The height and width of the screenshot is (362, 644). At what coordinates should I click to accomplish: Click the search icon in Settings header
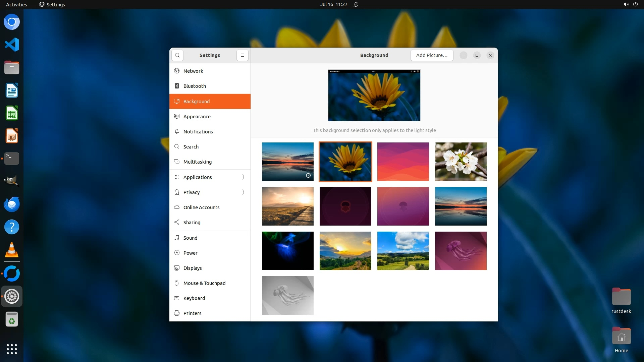click(x=177, y=55)
